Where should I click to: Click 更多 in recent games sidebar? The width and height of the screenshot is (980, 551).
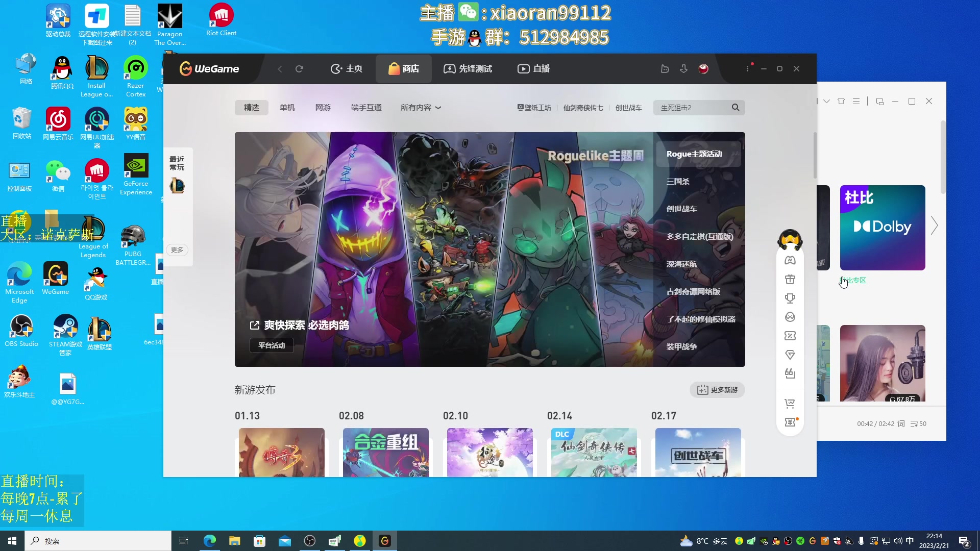(177, 250)
